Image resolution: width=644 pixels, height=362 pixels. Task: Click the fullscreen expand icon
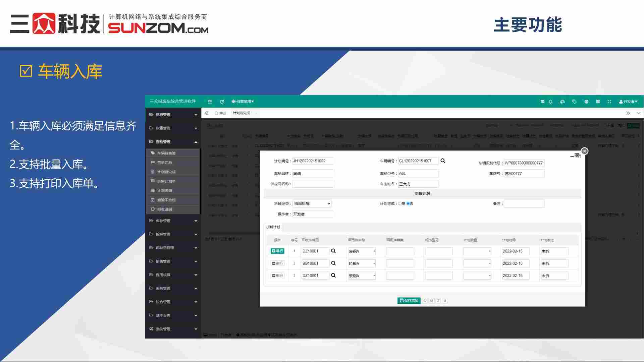pyautogui.click(x=609, y=102)
